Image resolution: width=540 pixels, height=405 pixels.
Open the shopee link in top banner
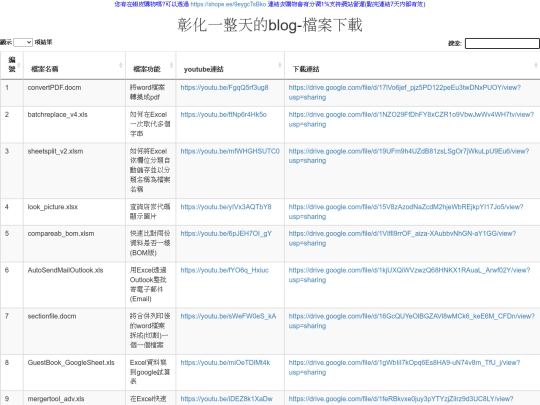point(228,4)
